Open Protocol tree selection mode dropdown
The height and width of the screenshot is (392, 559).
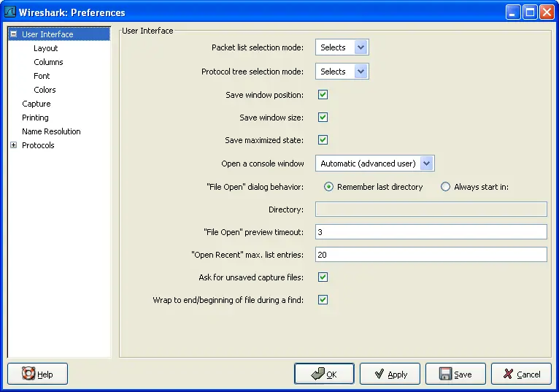coord(342,72)
